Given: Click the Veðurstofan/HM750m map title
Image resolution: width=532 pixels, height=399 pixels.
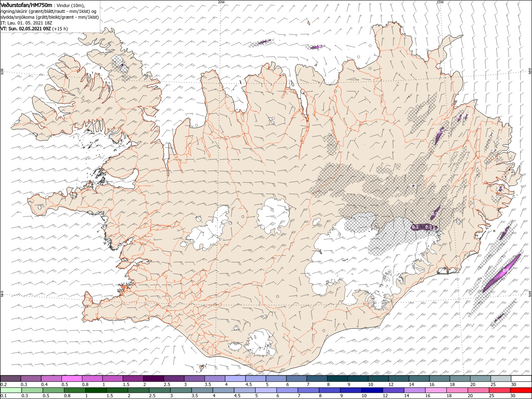Looking at the screenshot, I should coord(27,5).
